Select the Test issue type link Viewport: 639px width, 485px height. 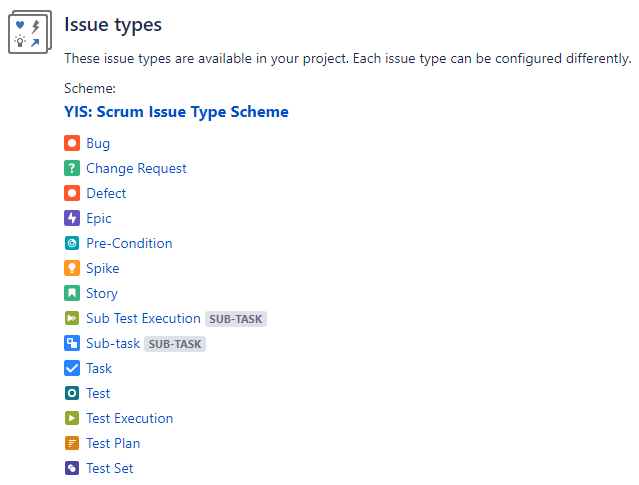98,393
